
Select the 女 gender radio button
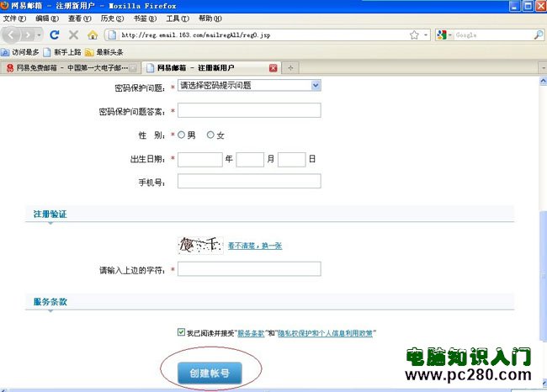pyautogui.click(x=210, y=135)
